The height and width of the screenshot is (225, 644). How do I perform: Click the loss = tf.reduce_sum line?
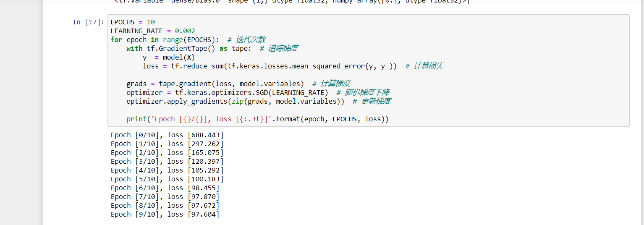pyautogui.click(x=293, y=66)
